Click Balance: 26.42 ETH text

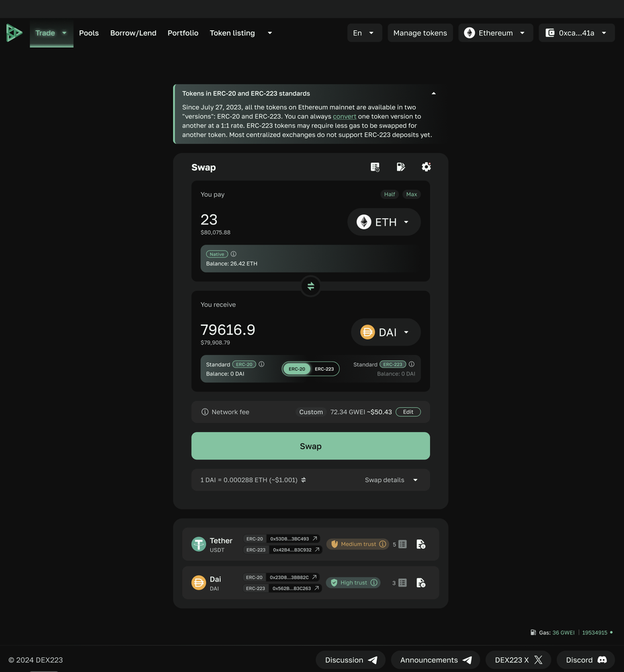pyautogui.click(x=232, y=263)
